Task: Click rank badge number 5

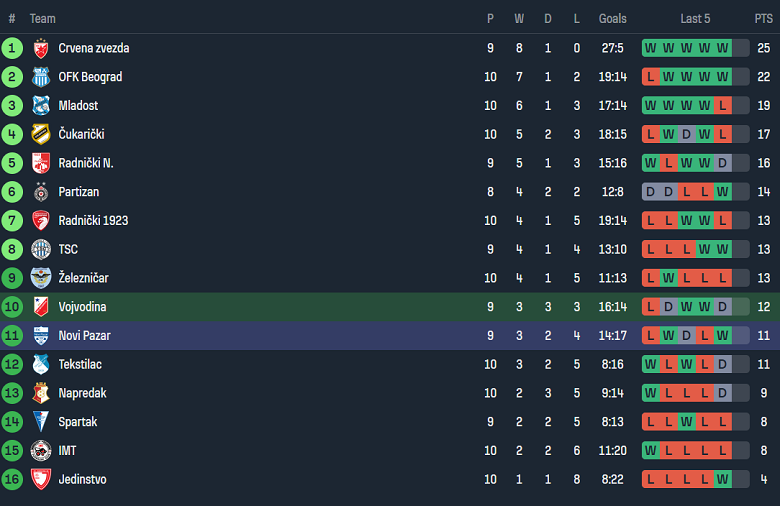Action: tap(12, 163)
